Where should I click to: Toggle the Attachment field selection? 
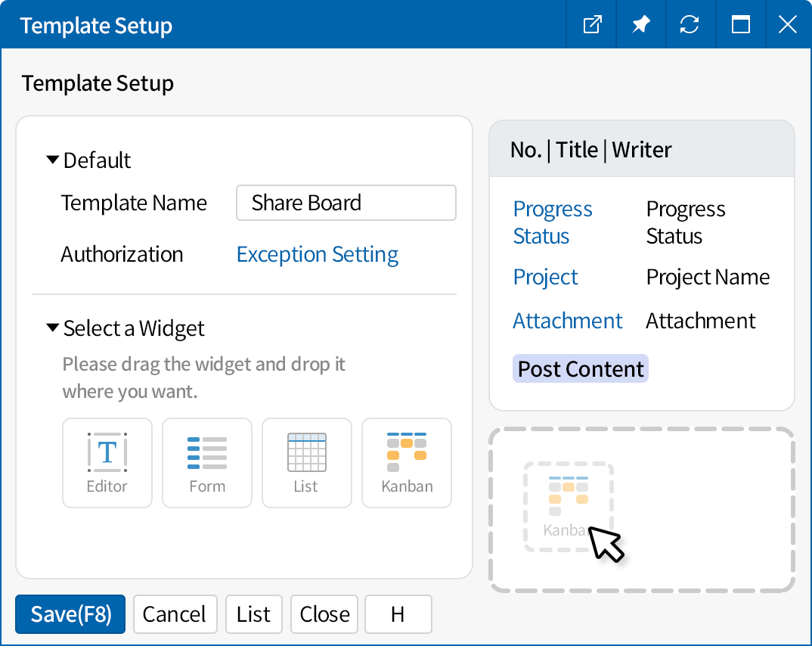point(568,320)
